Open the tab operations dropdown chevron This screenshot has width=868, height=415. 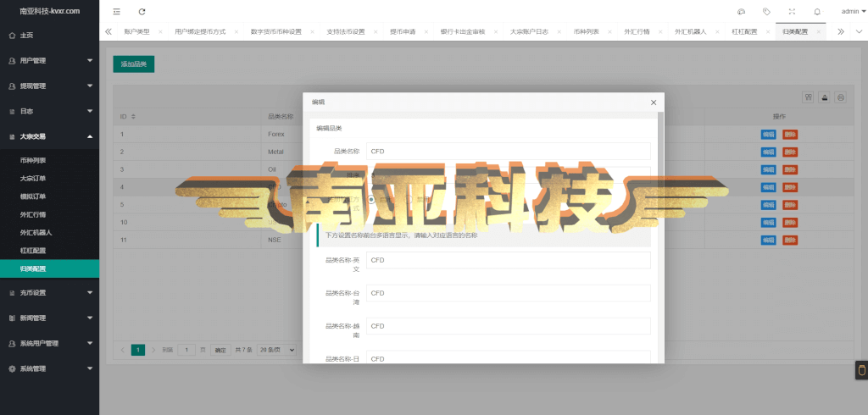point(859,31)
